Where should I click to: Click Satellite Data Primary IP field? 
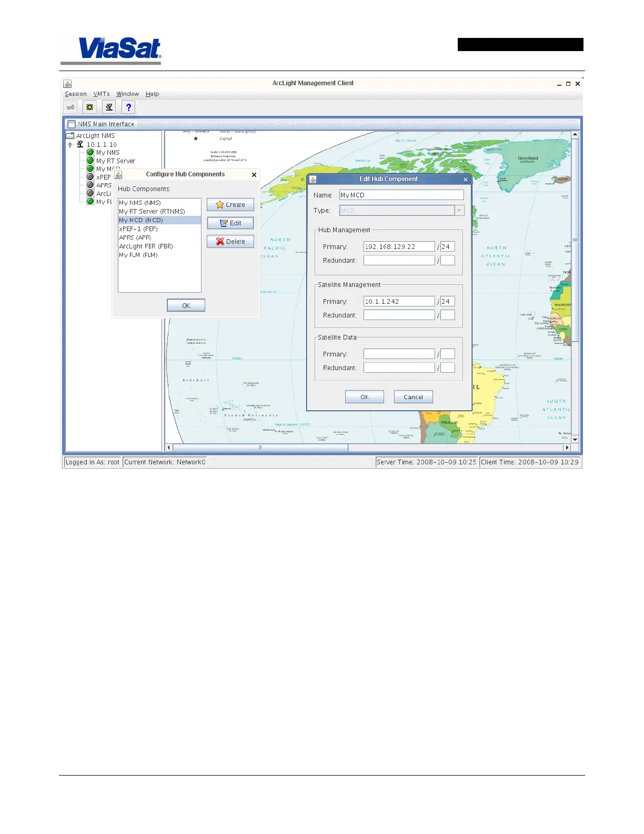pos(399,354)
